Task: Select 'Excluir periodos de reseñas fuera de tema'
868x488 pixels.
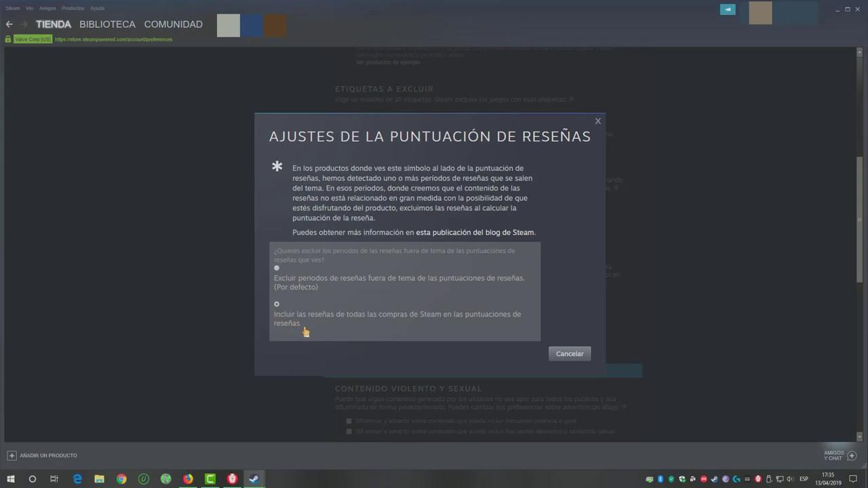Action: click(x=276, y=268)
